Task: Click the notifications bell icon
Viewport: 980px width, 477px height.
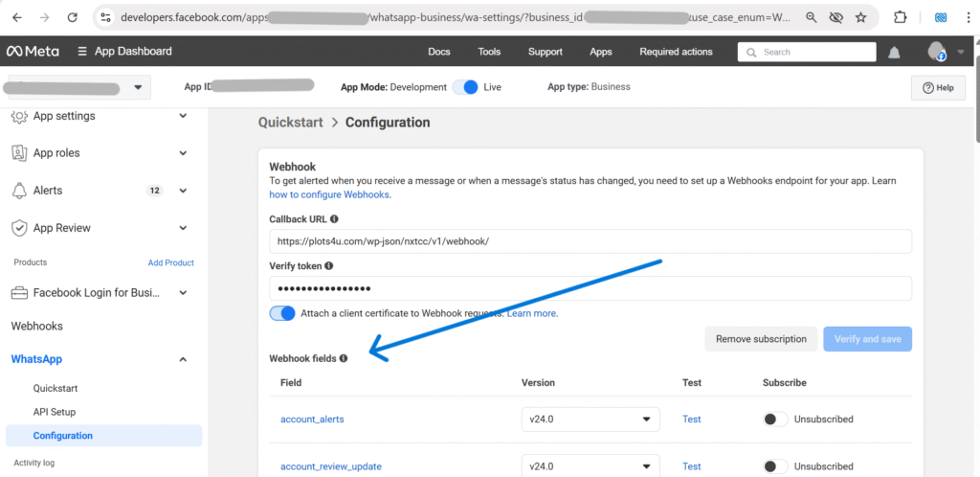Action: (894, 52)
